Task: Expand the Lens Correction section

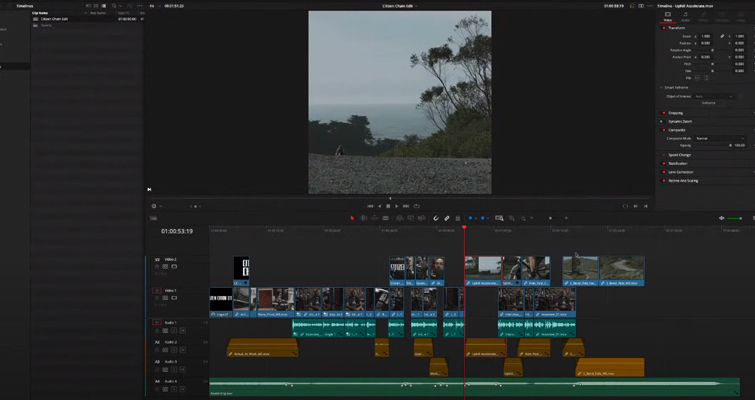Action: pos(681,172)
